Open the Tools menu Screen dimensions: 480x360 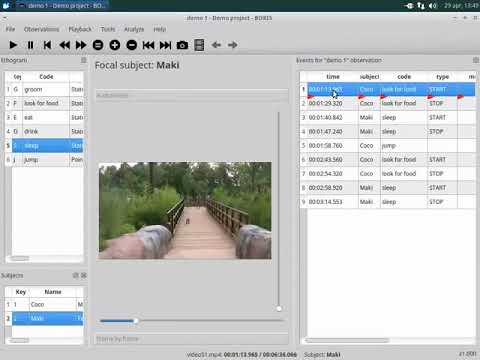(108, 29)
